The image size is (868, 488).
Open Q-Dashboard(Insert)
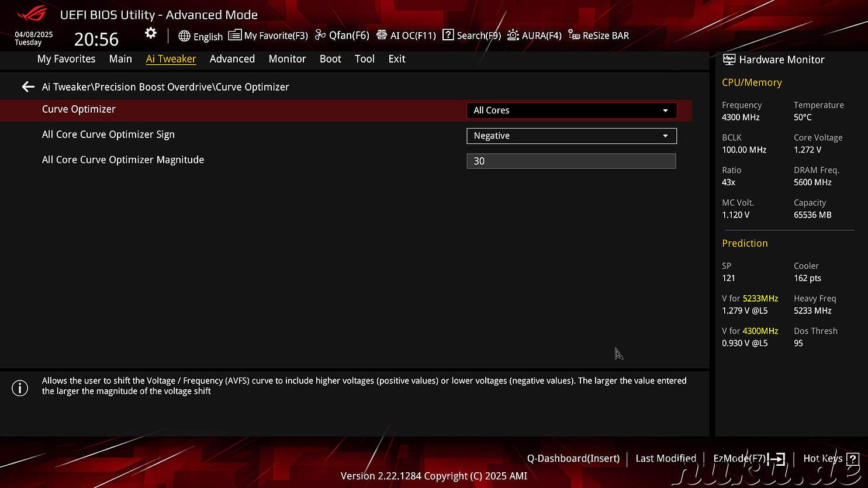tap(573, 459)
